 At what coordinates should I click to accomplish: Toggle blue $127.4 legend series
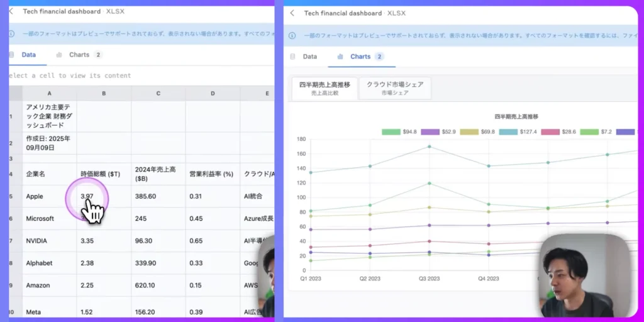[518, 132]
